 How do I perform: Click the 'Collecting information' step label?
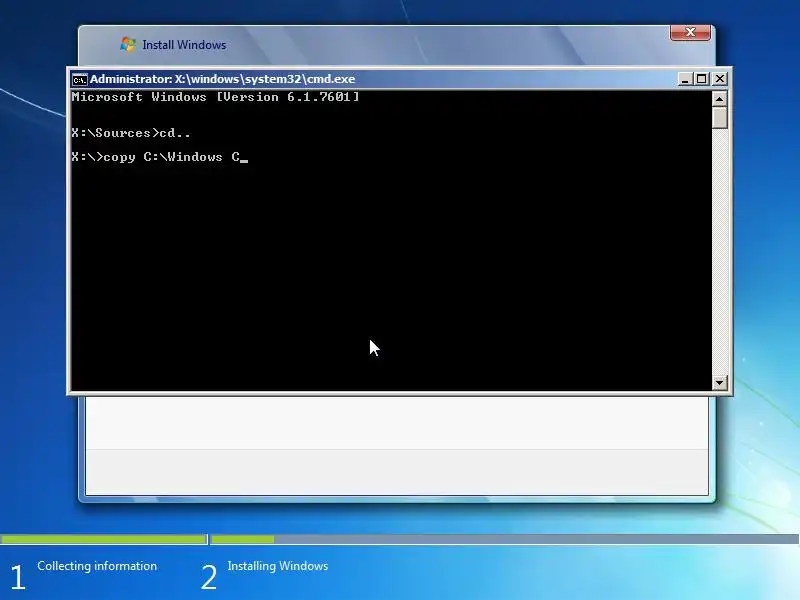97,566
